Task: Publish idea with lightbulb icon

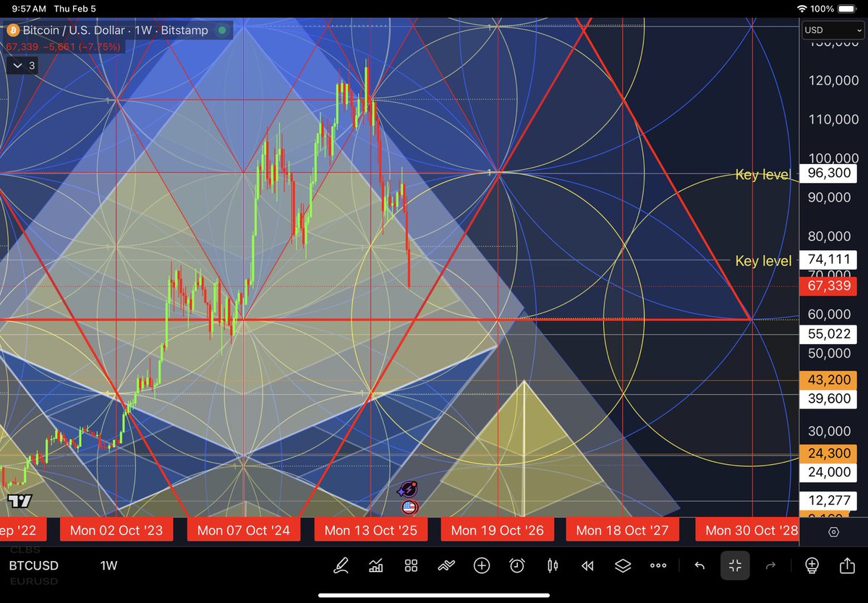Action: coord(812,565)
